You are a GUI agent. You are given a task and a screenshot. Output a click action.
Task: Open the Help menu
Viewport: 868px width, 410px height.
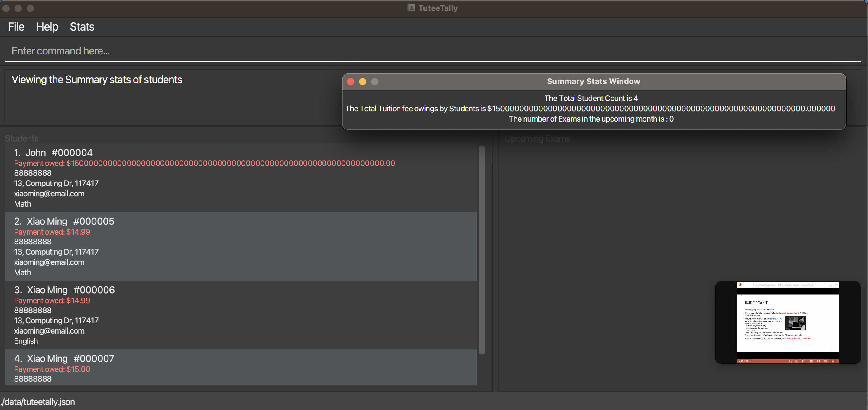pyautogui.click(x=47, y=27)
